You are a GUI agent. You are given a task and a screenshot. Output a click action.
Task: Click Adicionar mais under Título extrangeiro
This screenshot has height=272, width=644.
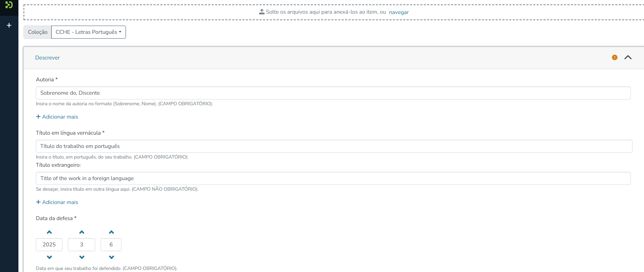click(x=57, y=202)
